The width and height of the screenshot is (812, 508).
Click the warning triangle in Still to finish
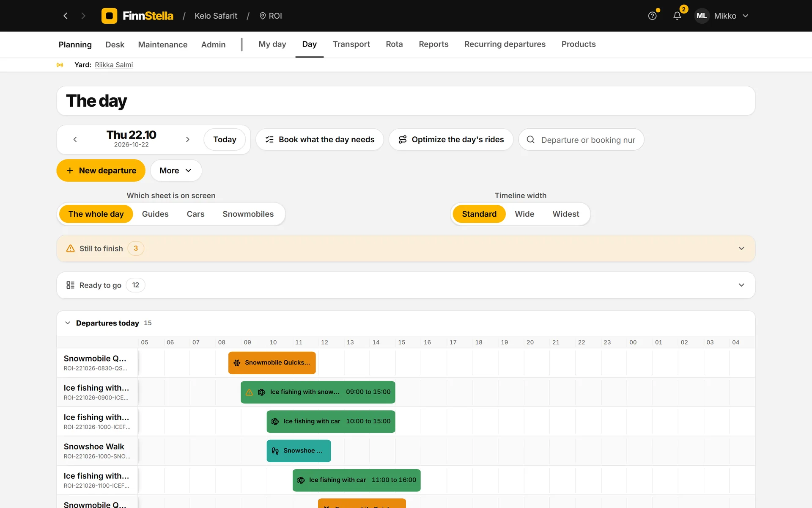pyautogui.click(x=71, y=248)
